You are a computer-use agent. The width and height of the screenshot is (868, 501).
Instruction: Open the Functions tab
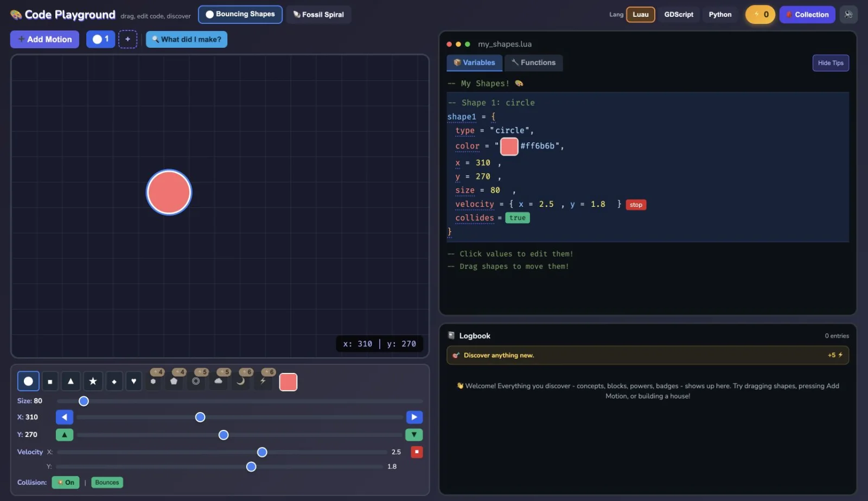[x=534, y=62]
